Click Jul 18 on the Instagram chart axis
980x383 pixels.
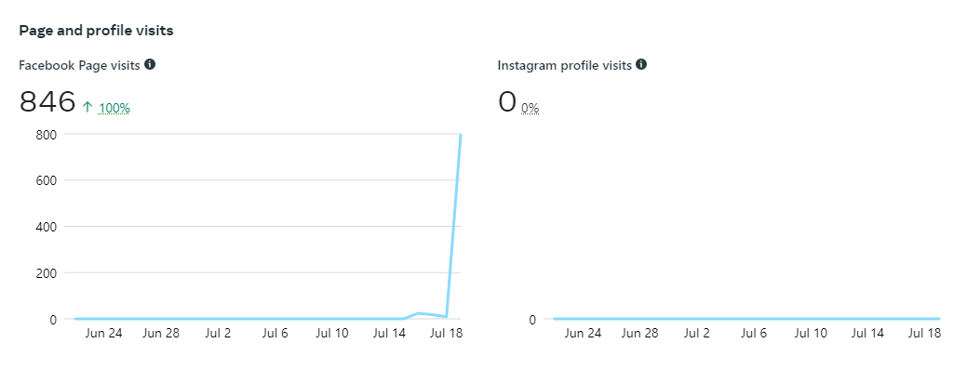(923, 333)
